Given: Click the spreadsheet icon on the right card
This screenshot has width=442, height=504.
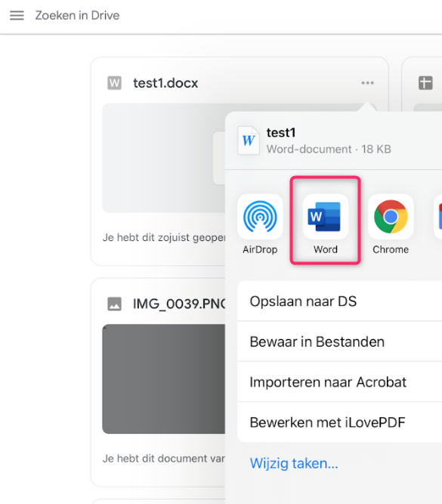Looking at the screenshot, I should coord(425,83).
